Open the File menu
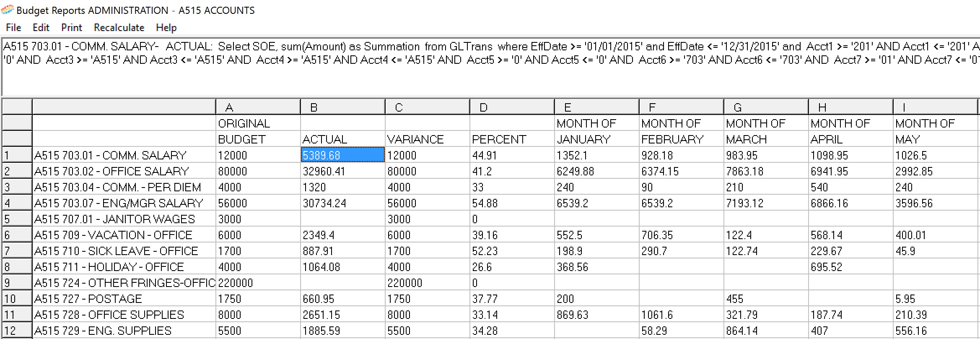The height and width of the screenshot is (339, 980). tap(13, 28)
